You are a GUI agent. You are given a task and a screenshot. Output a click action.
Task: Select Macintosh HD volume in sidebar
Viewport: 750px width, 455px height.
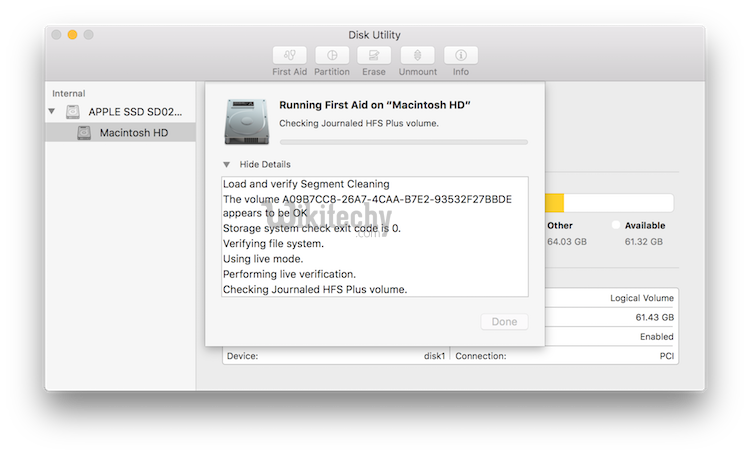[133, 133]
